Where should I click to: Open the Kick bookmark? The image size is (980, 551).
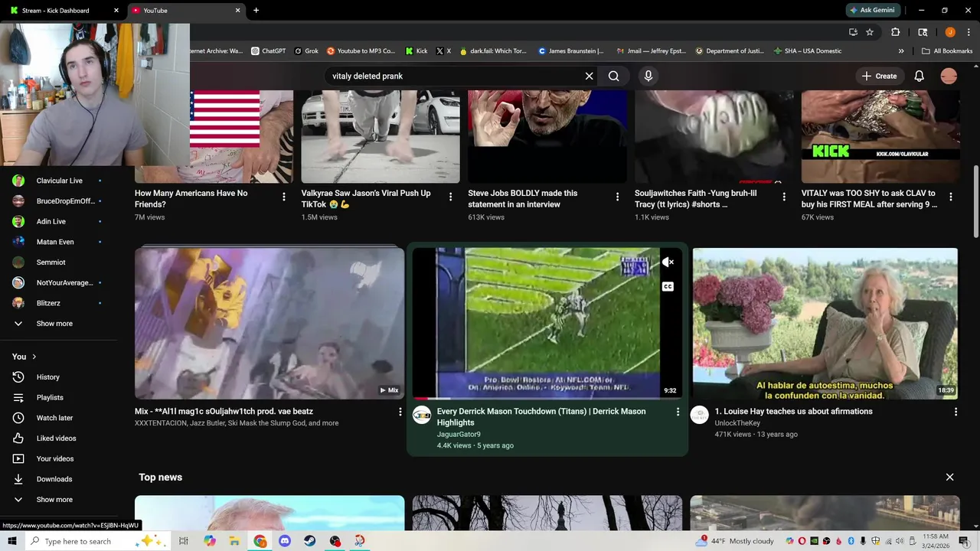click(x=416, y=51)
